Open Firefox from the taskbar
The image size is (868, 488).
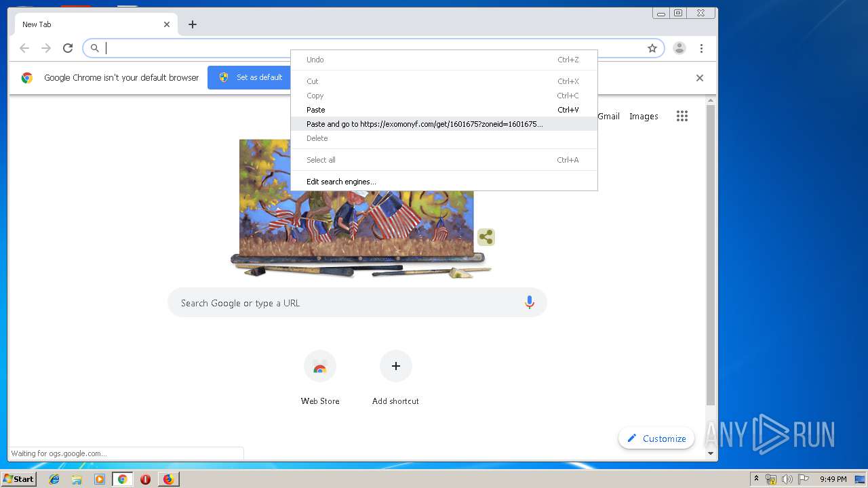(168, 479)
